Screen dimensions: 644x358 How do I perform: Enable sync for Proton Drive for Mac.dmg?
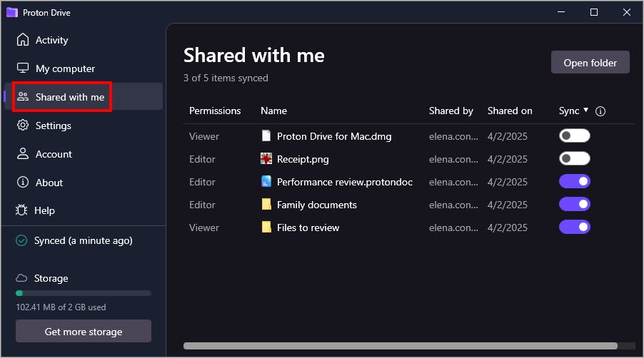[574, 135]
